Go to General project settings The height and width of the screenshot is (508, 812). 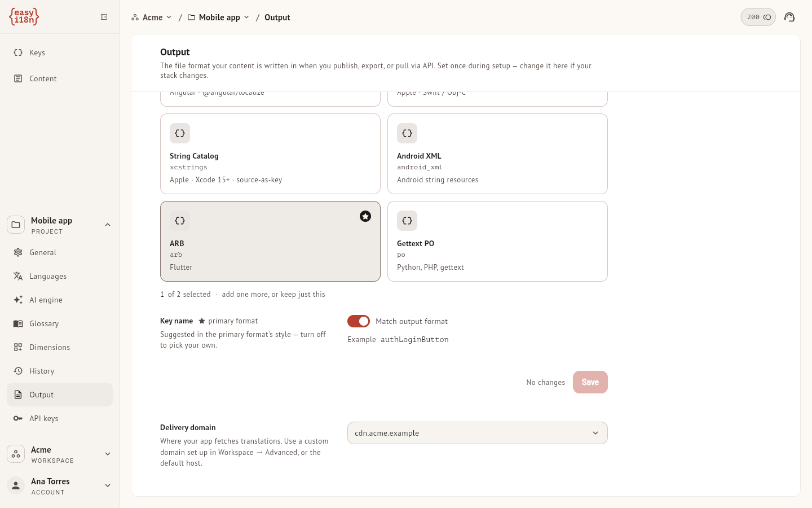pyautogui.click(x=60, y=252)
